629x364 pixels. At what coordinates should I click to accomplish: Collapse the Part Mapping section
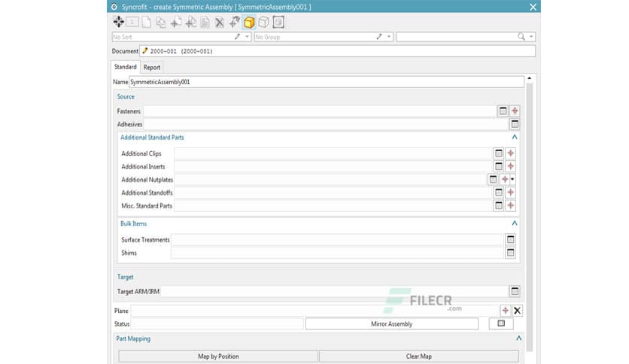tap(518, 338)
